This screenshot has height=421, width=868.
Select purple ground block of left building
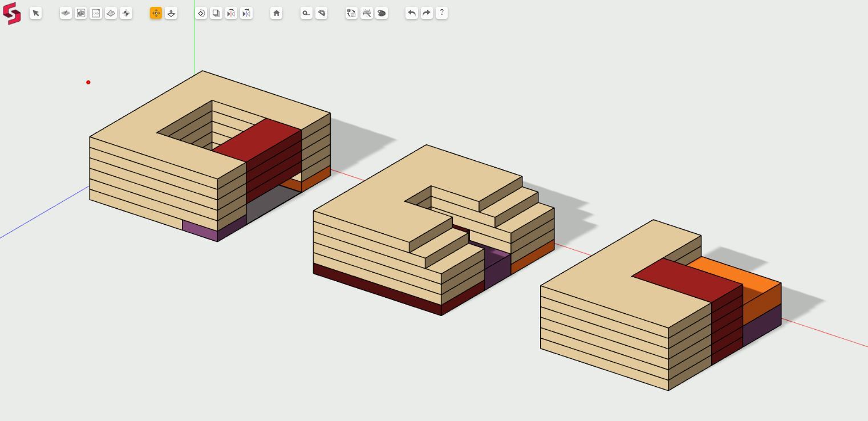click(200, 230)
